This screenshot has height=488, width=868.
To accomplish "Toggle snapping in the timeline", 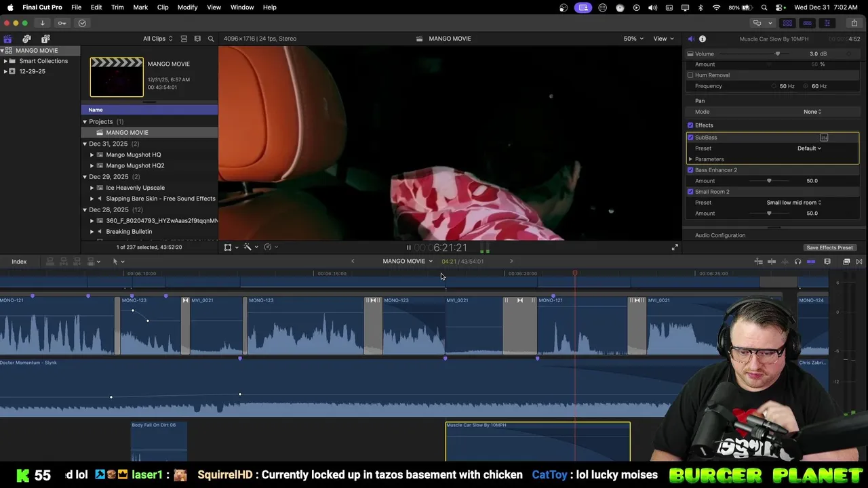I will point(811,261).
